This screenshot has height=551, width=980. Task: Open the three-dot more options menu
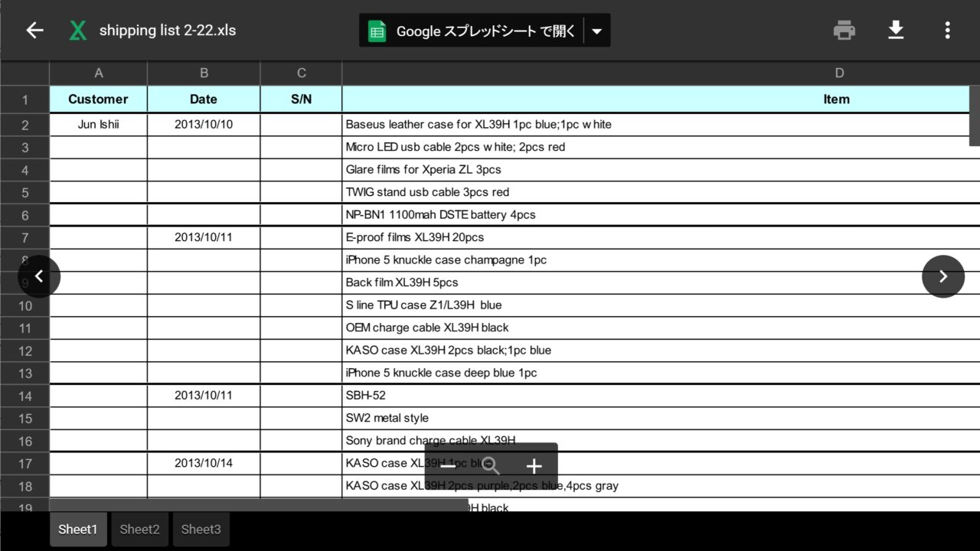947,31
